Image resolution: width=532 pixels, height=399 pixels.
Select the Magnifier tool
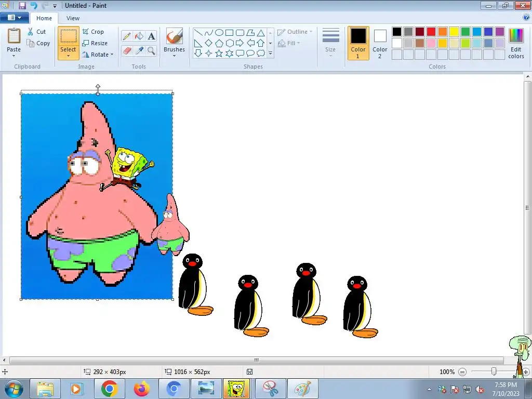point(151,51)
